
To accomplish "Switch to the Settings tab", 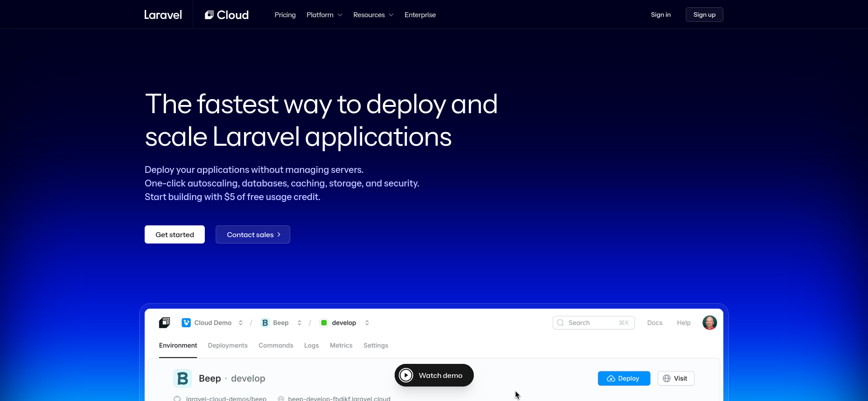I will point(376,345).
